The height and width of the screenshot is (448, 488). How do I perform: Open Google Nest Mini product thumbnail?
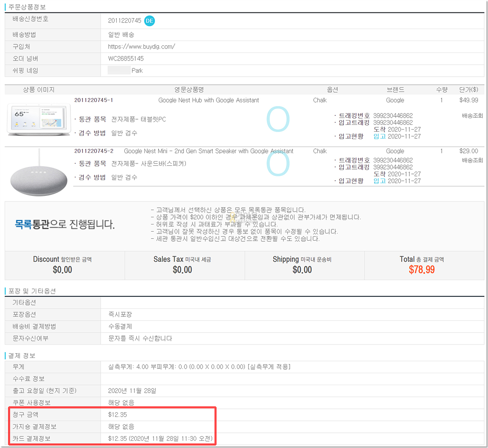click(x=39, y=173)
